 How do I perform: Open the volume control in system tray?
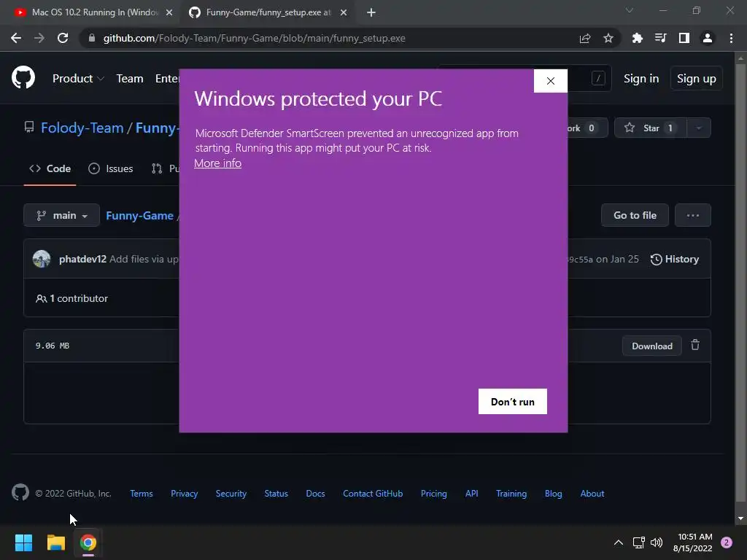click(x=657, y=542)
